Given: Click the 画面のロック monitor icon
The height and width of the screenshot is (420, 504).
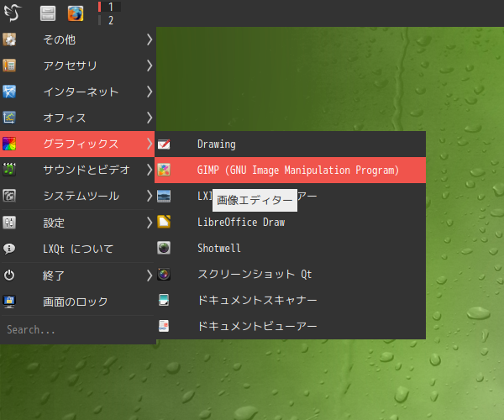Looking at the screenshot, I should pos(9,302).
